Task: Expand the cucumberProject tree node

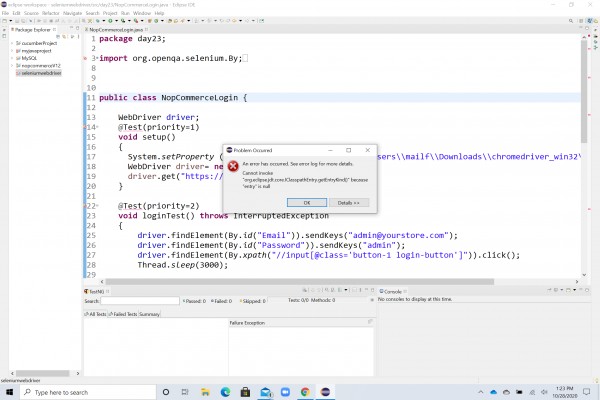Action: (x=12, y=43)
